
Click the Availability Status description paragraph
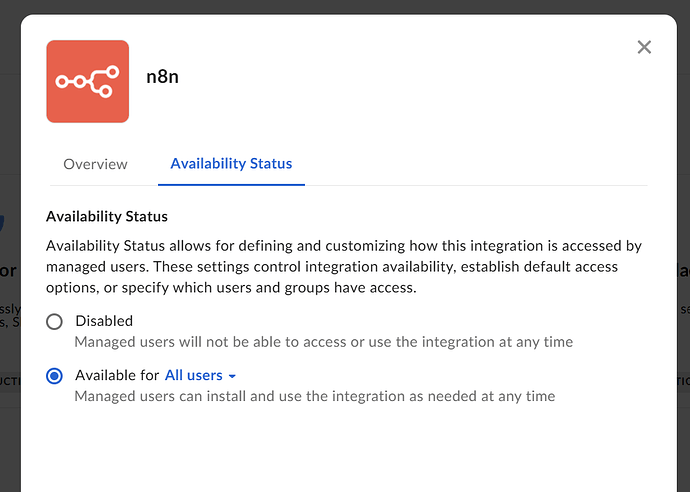click(x=344, y=266)
